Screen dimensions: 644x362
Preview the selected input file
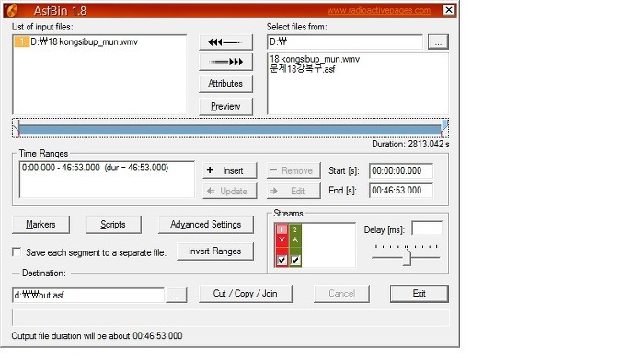[225, 106]
